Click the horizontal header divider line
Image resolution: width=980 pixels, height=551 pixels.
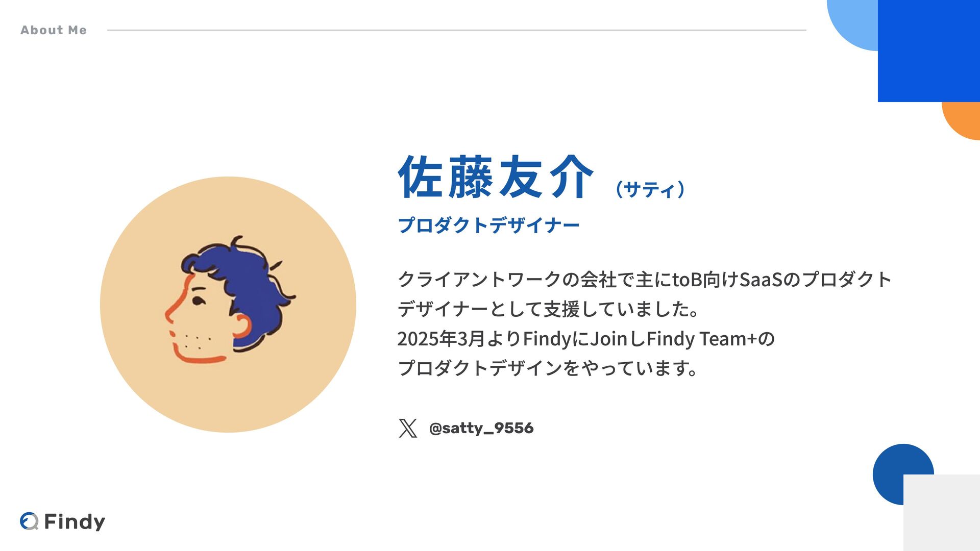click(x=457, y=30)
